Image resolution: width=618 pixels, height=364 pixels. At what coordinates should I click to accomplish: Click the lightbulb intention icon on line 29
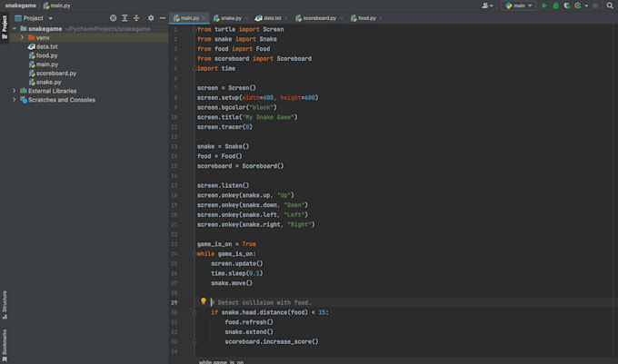[x=203, y=301]
